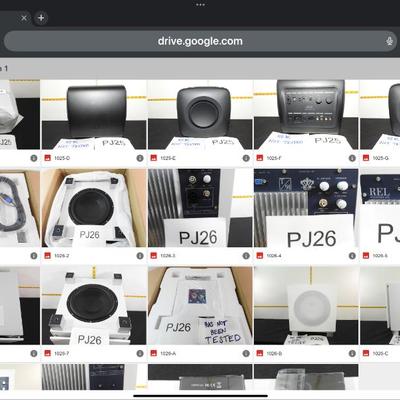This screenshot has width=400, height=400.
Task: Click the image file icon beside 1025-F
Action: click(260, 158)
